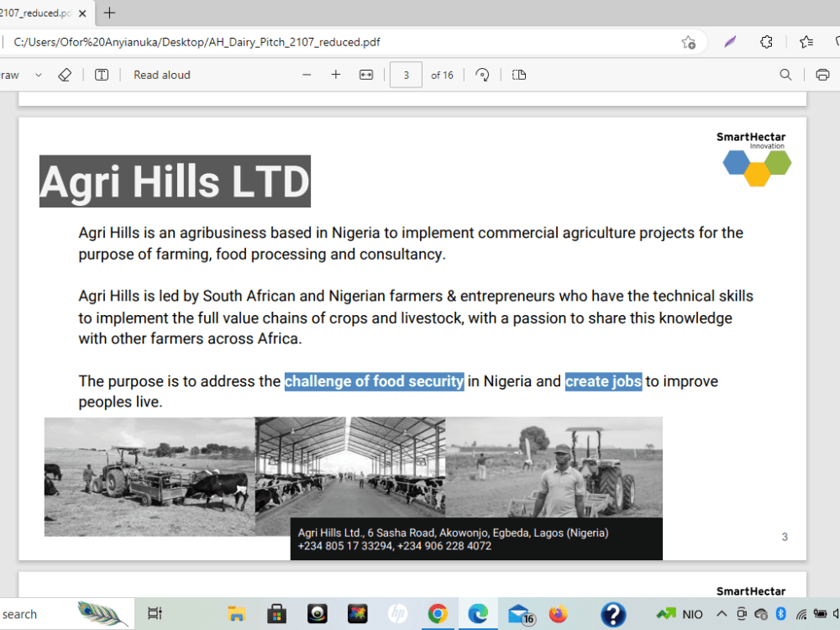The height and width of the screenshot is (630, 840).
Task: Click the purple feather extension icon
Action: click(x=730, y=42)
